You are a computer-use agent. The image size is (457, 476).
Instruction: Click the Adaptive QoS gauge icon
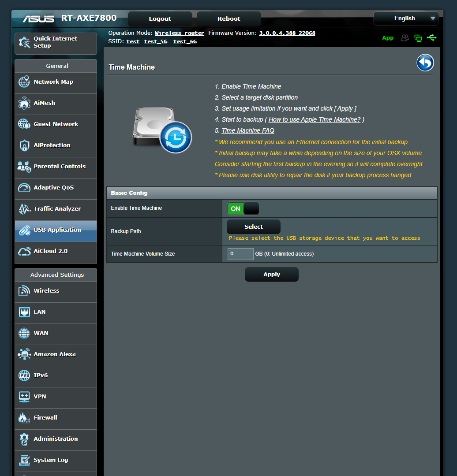click(x=24, y=188)
